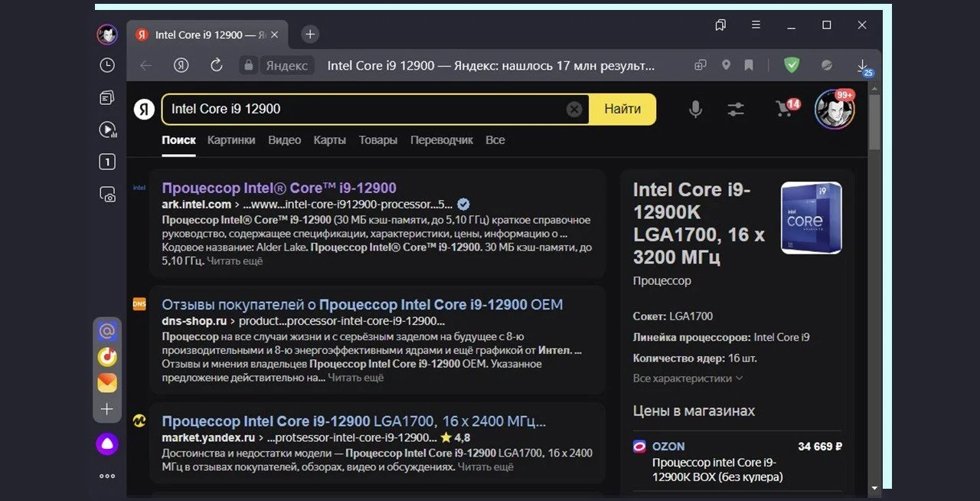Open the tab counter icon showing 1
This screenshot has width=980, height=501.
[x=107, y=162]
